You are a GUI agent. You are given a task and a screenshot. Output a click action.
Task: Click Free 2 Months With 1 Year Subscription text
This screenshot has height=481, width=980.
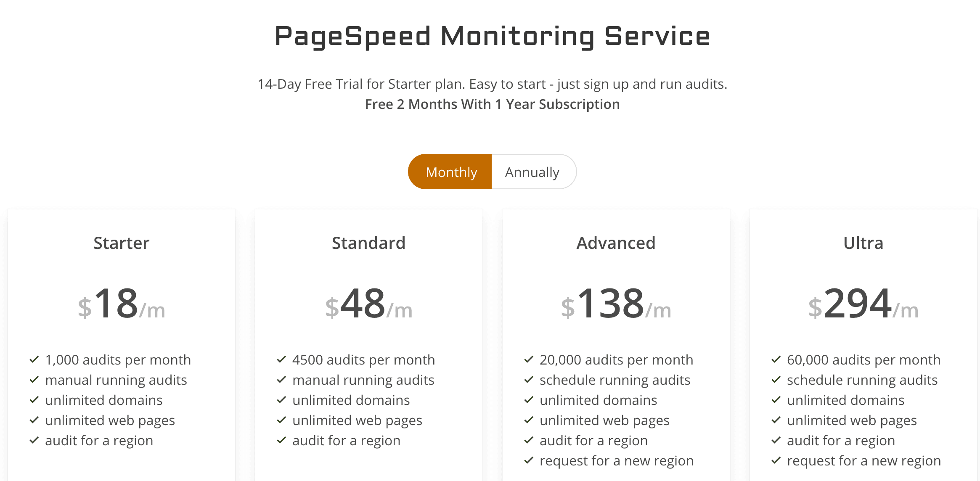(x=492, y=104)
